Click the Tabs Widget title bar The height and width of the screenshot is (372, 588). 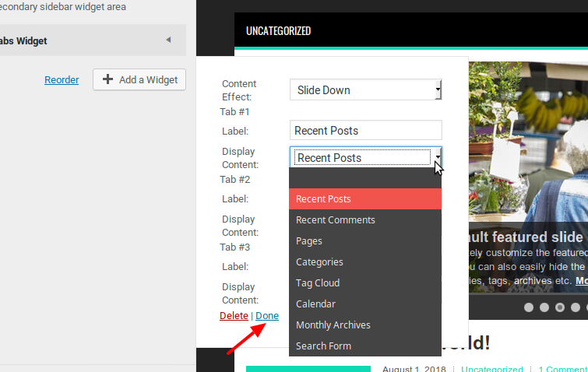[93, 40]
